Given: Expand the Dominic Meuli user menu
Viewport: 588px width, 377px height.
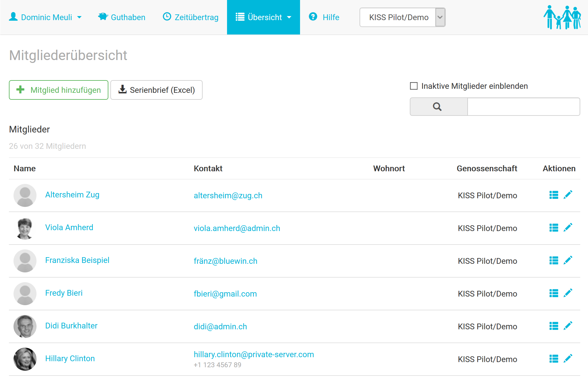Looking at the screenshot, I should click(x=45, y=17).
